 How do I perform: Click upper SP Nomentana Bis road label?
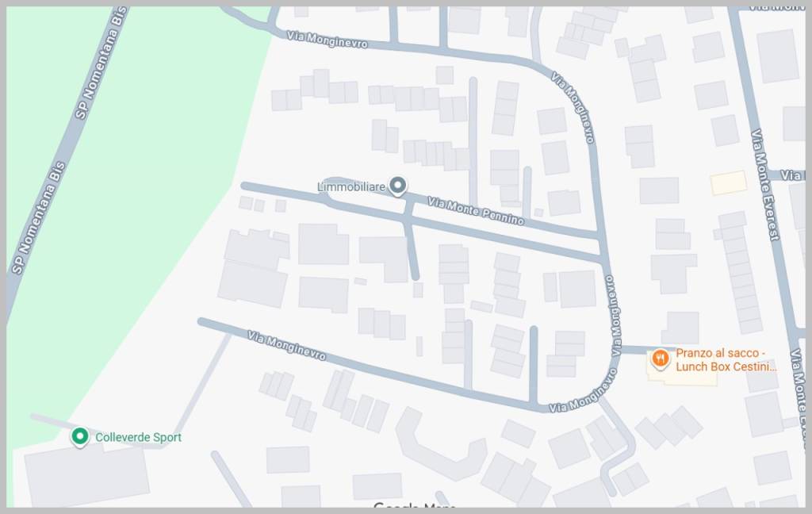102,62
